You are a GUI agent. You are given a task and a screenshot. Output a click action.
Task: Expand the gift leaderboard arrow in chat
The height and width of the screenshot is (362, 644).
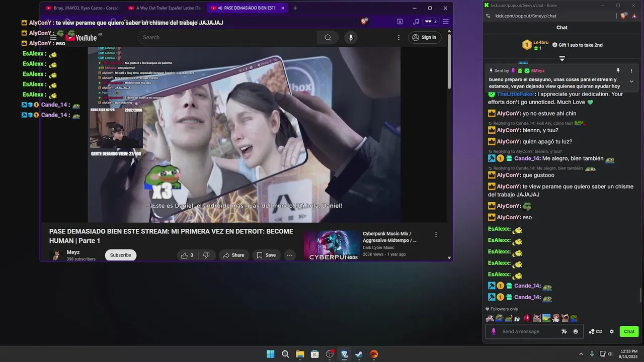click(562, 58)
